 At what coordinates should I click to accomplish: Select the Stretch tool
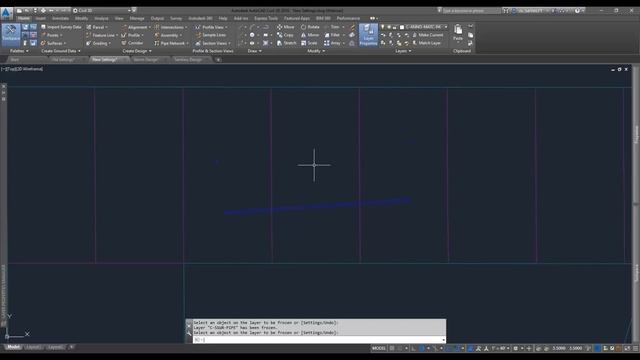click(x=287, y=43)
